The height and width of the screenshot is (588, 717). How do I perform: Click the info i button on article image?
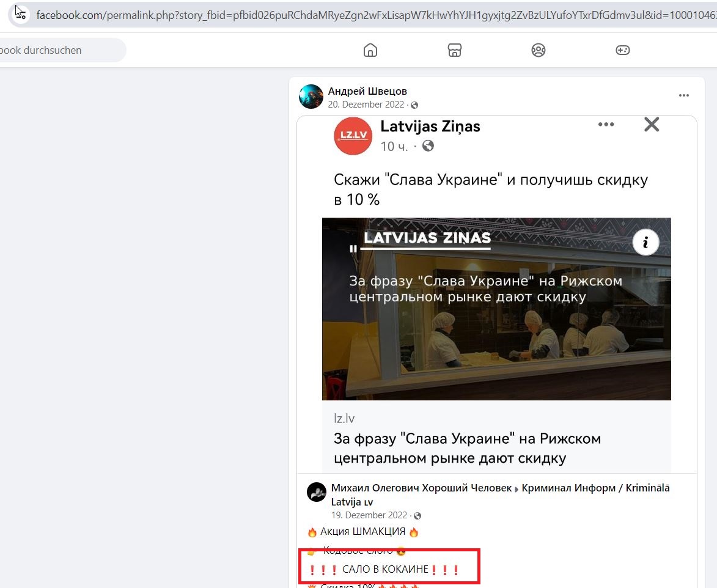pos(645,242)
